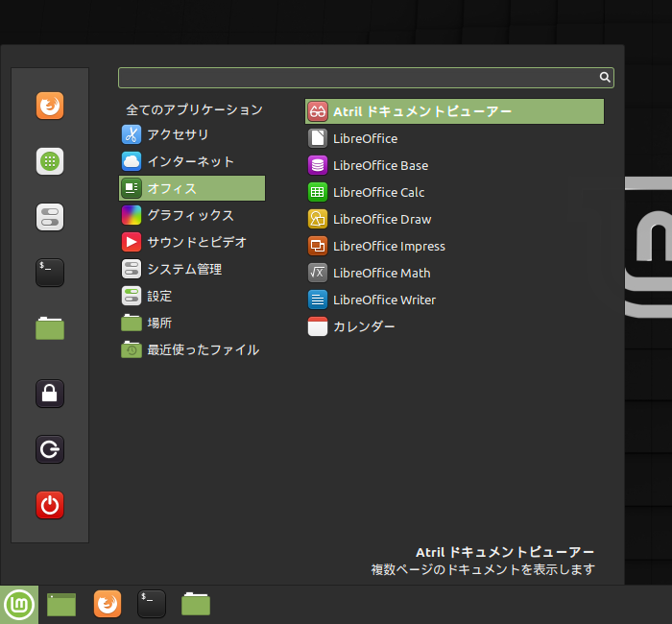Launch LibreOffice Math

pyautogui.click(x=454, y=273)
